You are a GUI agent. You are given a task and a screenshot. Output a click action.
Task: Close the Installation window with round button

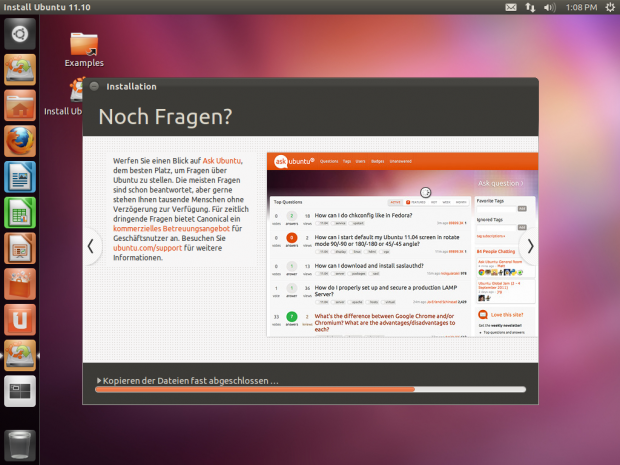tap(94, 86)
